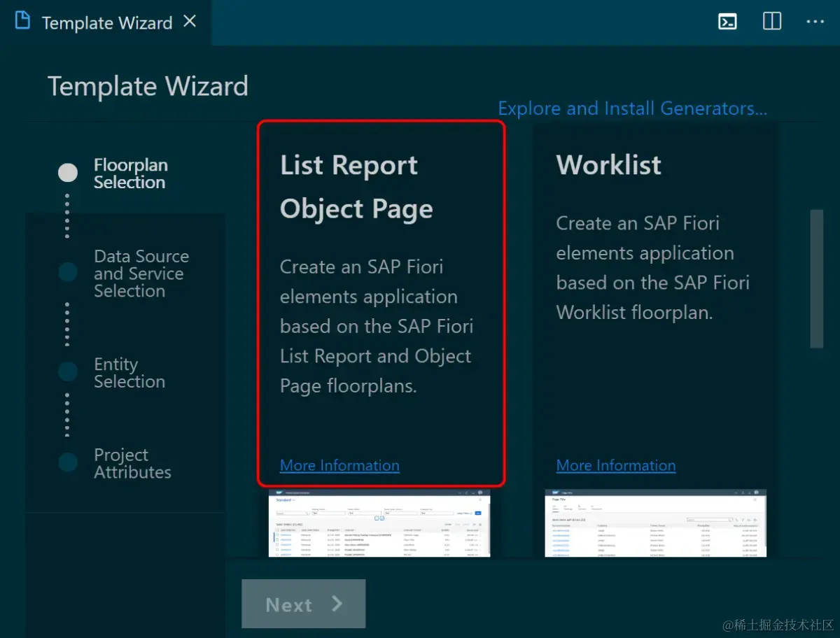The image size is (840, 638).
Task: Click the Floorplan Selection step circle
Action: coord(68,172)
